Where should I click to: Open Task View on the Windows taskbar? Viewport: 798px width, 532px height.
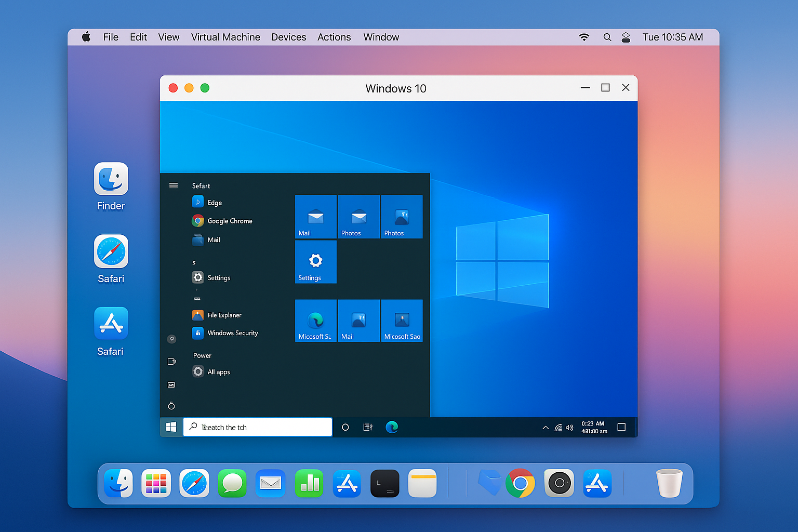click(x=368, y=427)
